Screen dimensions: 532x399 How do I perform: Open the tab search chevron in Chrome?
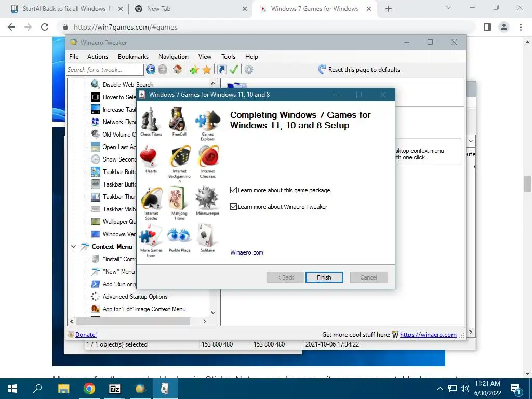[x=448, y=7]
